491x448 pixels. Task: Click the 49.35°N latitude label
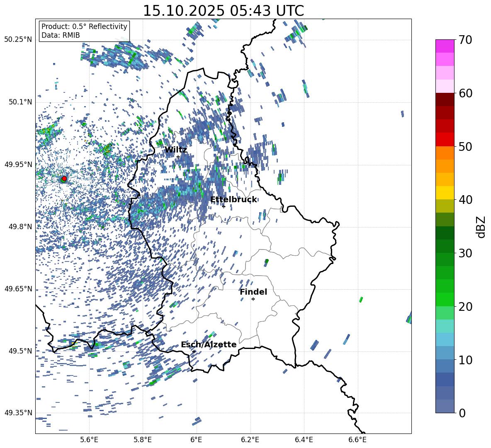coord(18,413)
